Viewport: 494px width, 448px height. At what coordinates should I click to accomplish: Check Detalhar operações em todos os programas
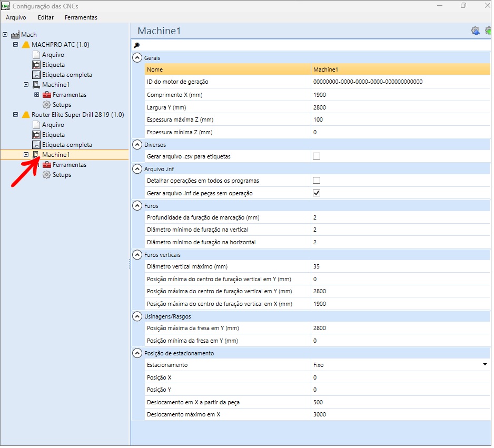[317, 181]
